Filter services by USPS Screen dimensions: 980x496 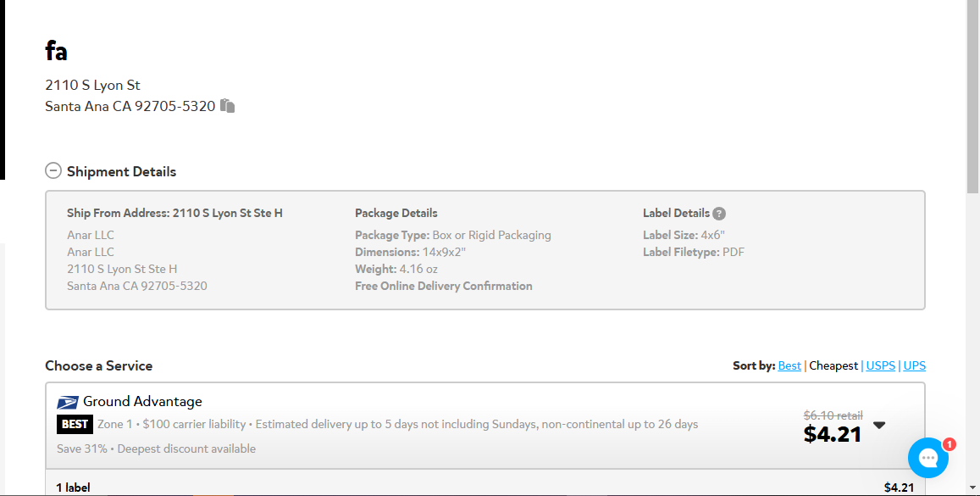pos(881,366)
